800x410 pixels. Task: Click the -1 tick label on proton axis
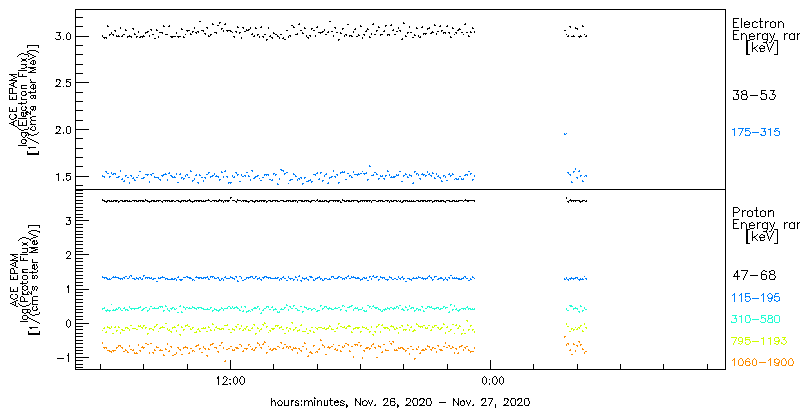[x=63, y=357]
